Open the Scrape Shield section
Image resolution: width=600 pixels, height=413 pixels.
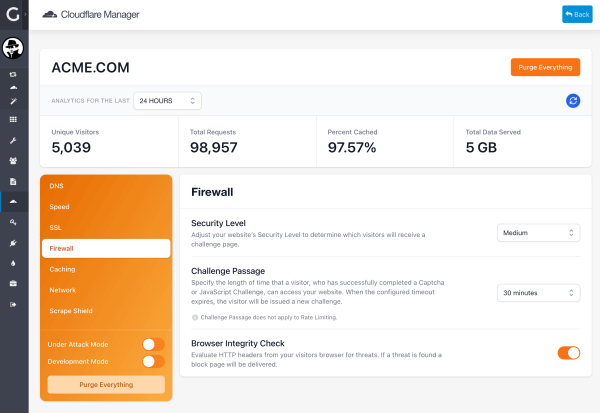click(x=106, y=311)
